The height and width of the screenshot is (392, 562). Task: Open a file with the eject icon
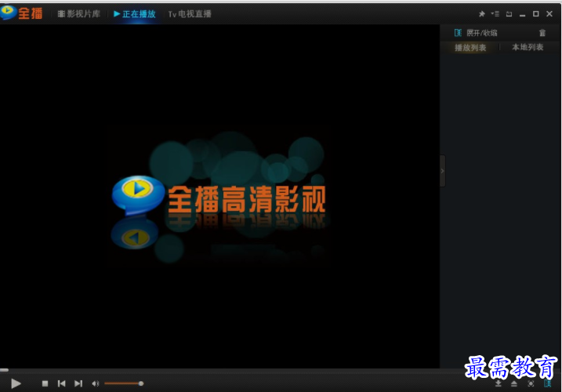point(514,383)
